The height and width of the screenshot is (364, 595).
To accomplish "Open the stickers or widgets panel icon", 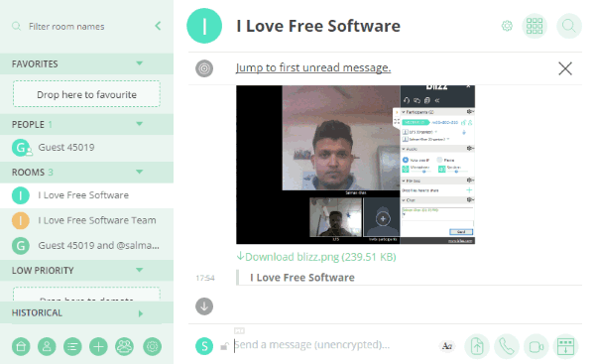I will (565, 346).
